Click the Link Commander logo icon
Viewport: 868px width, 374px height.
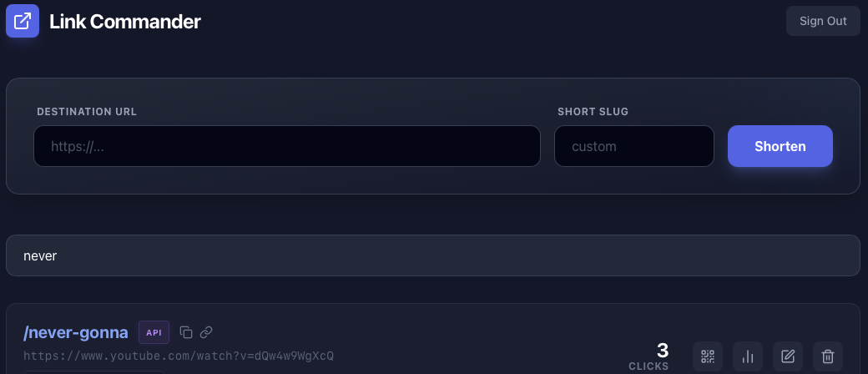(23, 21)
